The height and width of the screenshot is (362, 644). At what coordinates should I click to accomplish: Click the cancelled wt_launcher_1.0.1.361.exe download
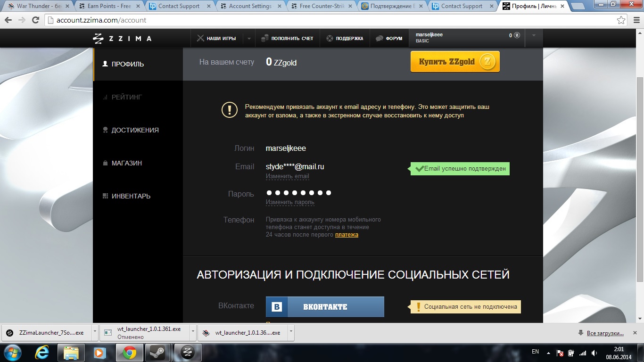click(143, 333)
